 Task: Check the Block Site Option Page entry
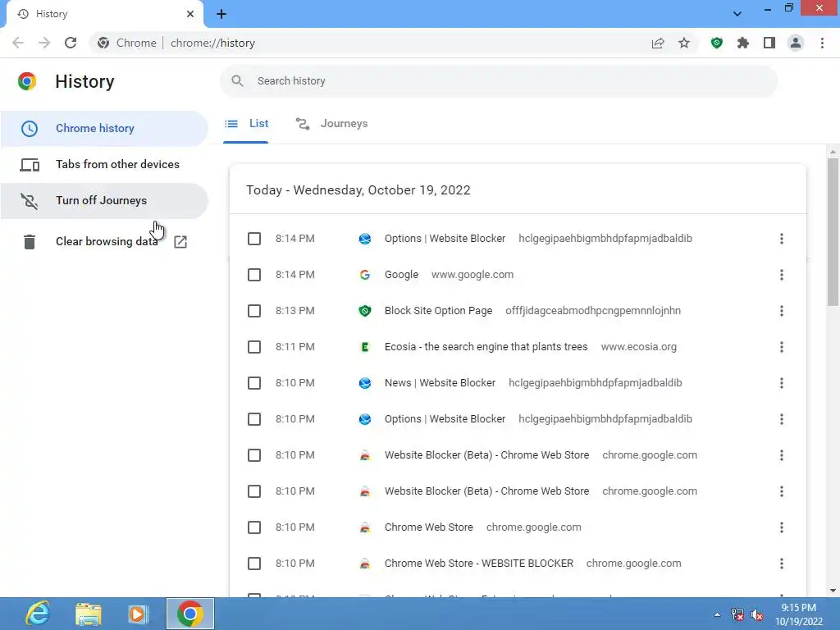254,311
